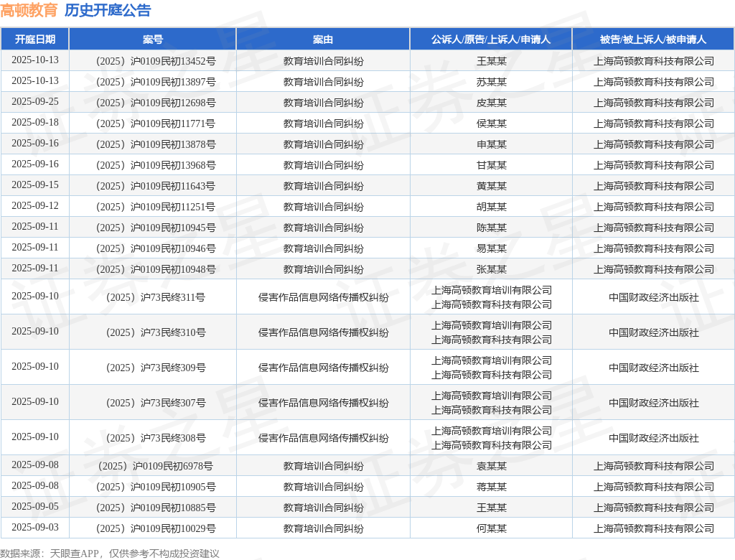This screenshot has height=560, width=735.
Task: Click the date 2025-09-05
Action: click(35, 507)
